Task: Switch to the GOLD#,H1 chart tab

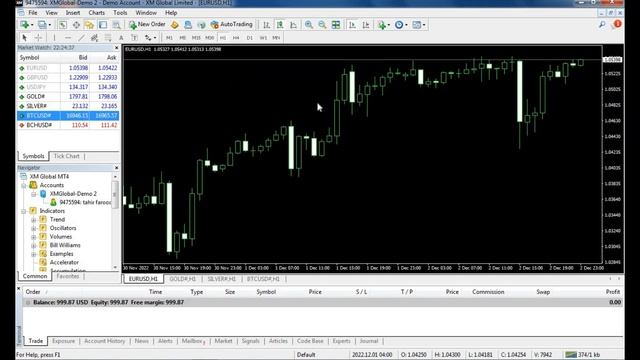Action: pyautogui.click(x=182, y=279)
